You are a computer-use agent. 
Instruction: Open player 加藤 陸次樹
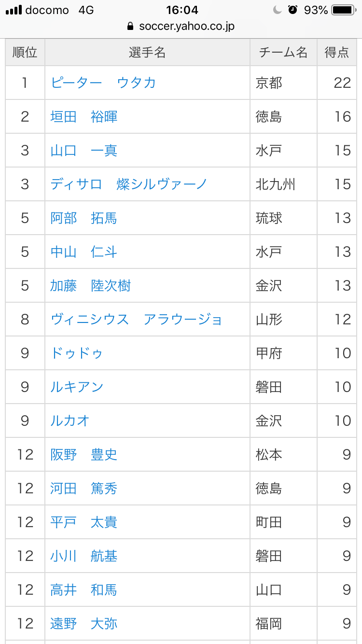pyautogui.click(x=91, y=285)
